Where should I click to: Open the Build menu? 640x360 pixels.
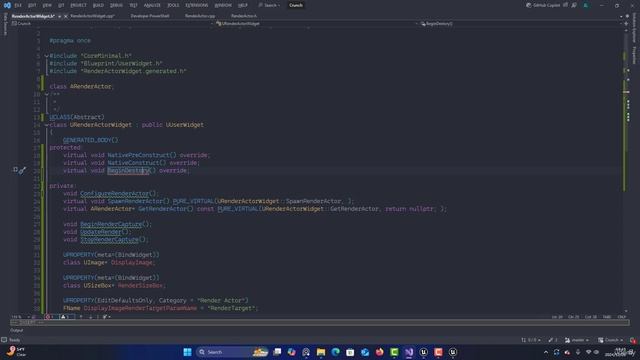(98, 5)
